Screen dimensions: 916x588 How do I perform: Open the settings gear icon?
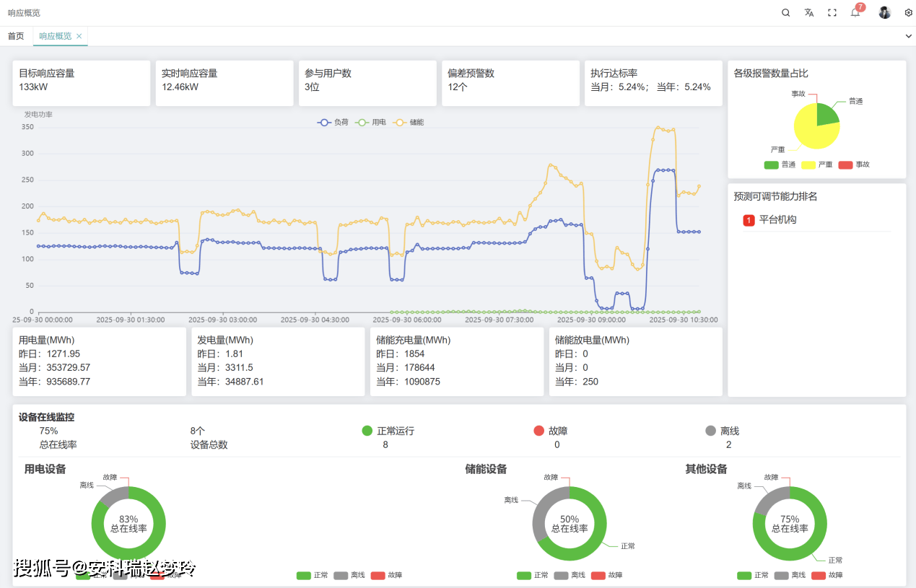(x=908, y=13)
